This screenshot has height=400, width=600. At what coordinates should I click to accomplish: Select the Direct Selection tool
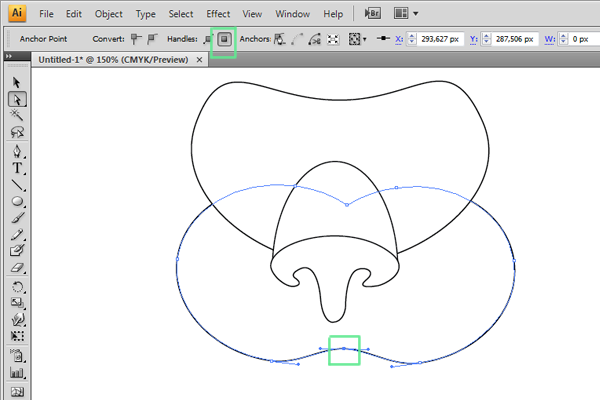click(x=17, y=99)
